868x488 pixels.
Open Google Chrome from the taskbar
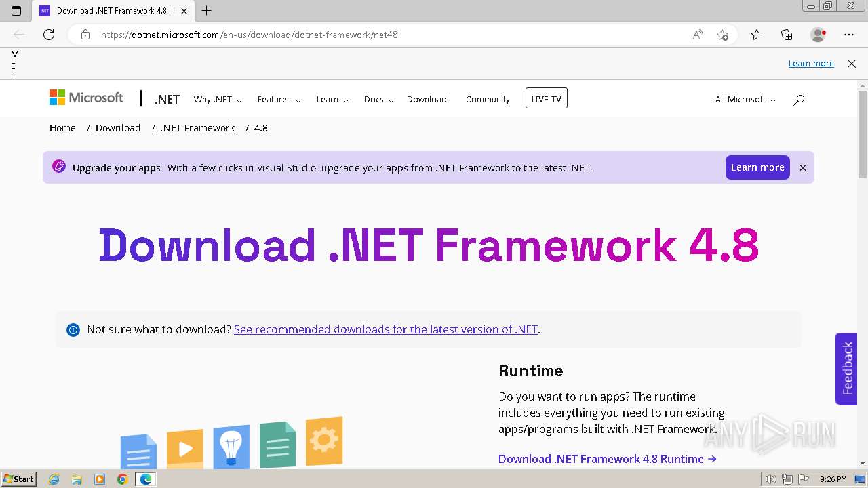tap(122, 479)
